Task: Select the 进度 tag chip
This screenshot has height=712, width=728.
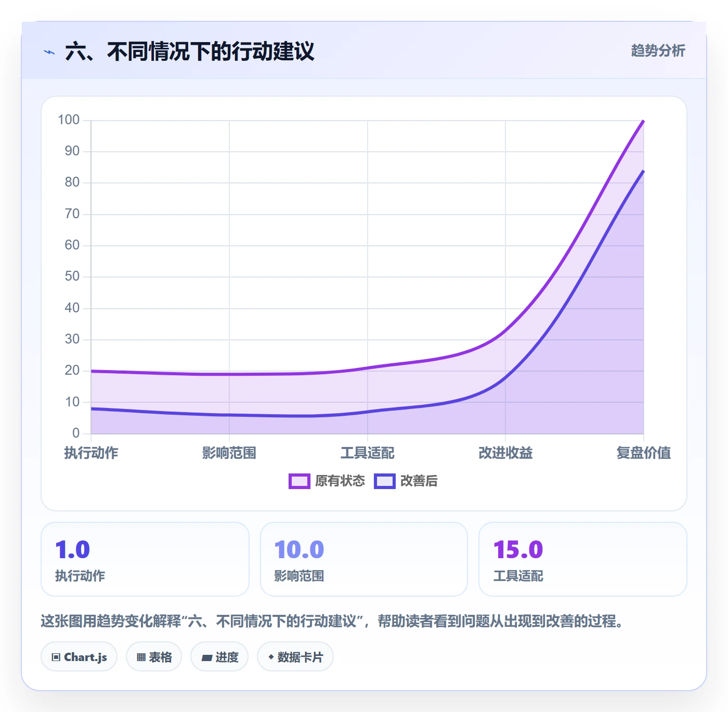Action: [x=219, y=657]
